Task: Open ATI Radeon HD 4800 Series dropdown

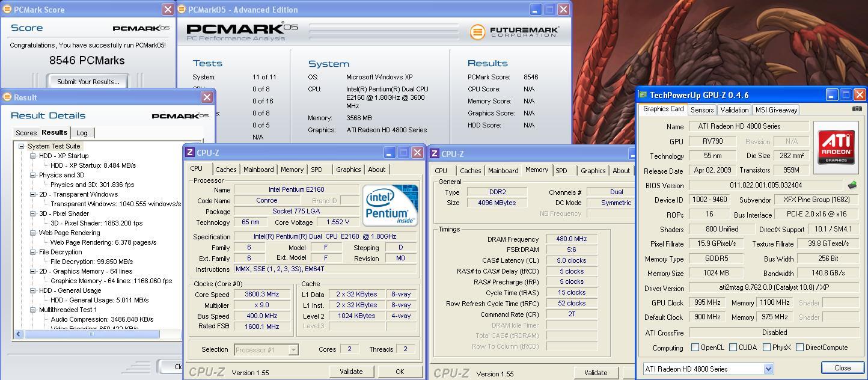Action: 768,369
